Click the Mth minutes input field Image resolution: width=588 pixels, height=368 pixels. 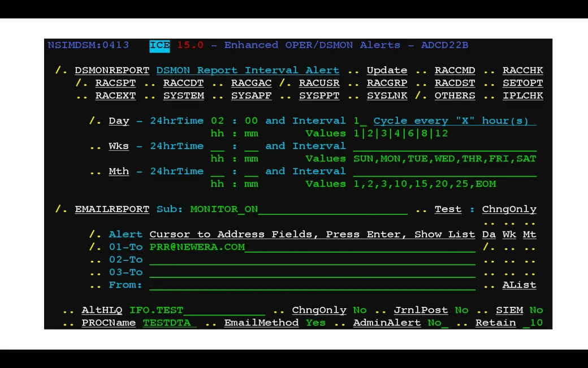pos(251,172)
